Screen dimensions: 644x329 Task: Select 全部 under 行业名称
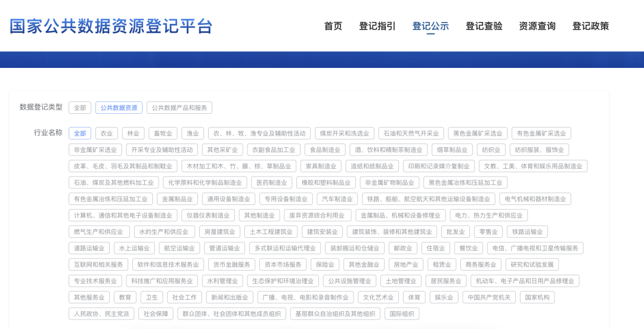point(80,133)
